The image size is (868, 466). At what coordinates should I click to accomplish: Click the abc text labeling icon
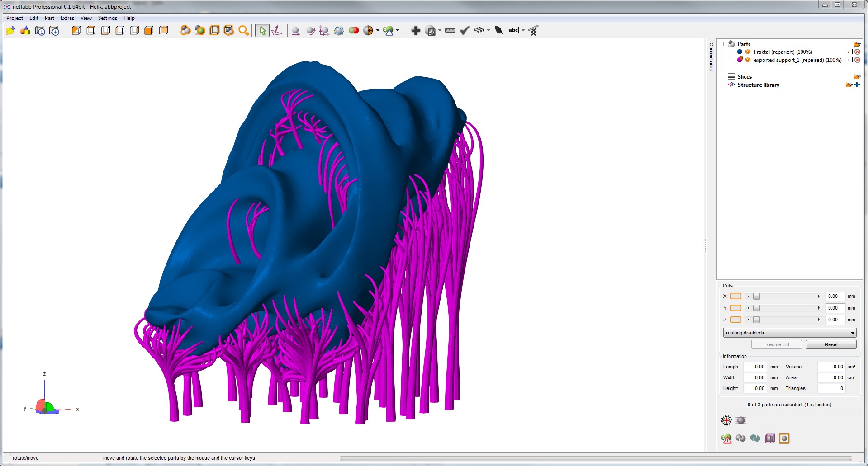pyautogui.click(x=513, y=30)
